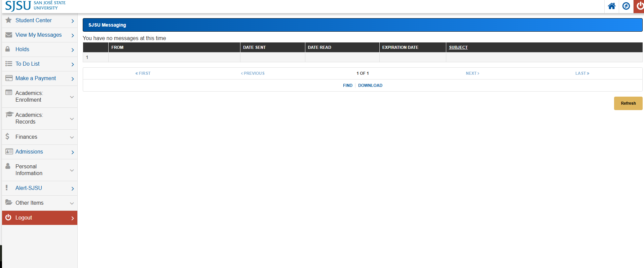Click the Logout menu item

(40, 218)
